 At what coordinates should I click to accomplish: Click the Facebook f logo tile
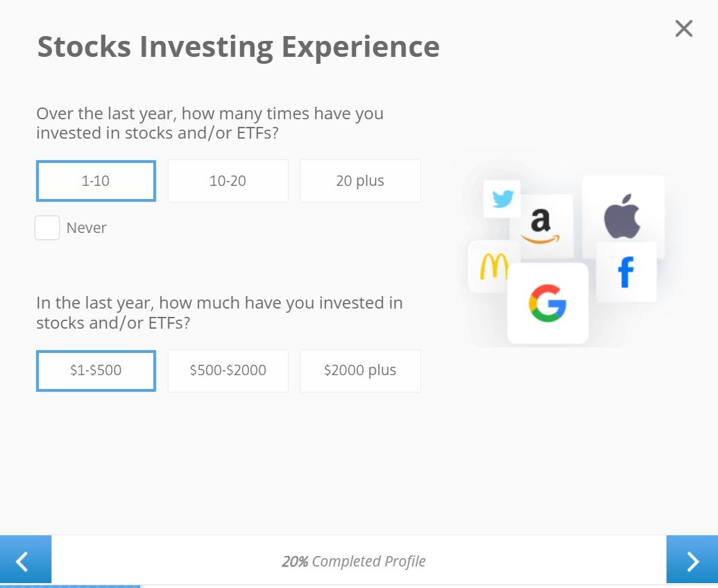tap(626, 273)
